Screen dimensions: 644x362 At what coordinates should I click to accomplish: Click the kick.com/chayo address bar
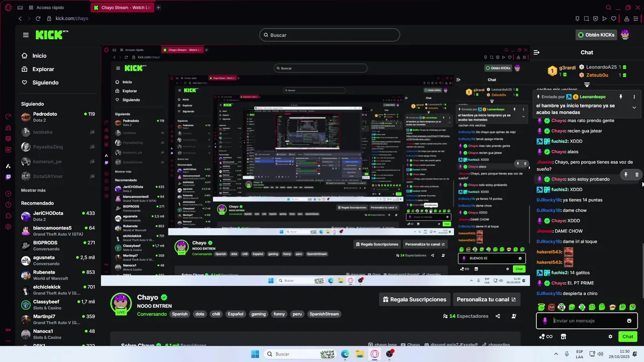tap(71, 19)
